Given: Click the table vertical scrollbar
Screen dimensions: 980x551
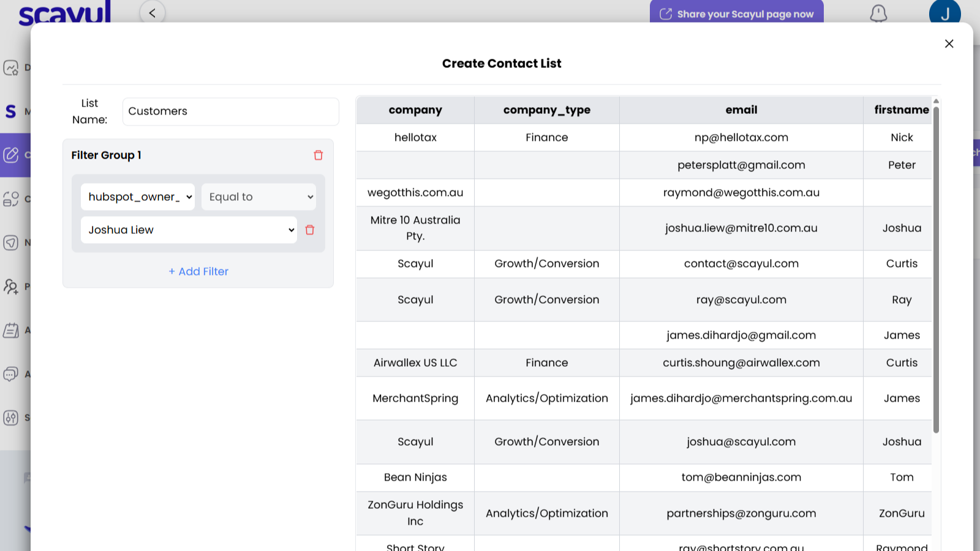Looking at the screenshot, I should [x=936, y=269].
